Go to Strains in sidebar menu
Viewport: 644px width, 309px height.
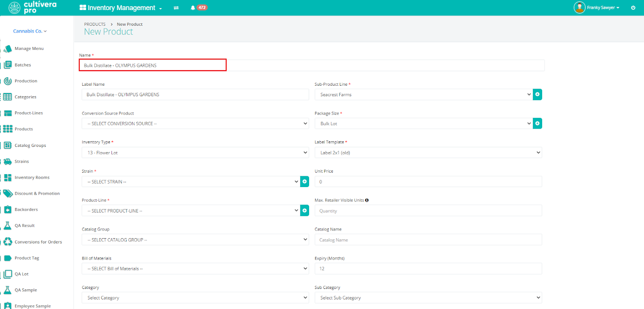coord(22,161)
